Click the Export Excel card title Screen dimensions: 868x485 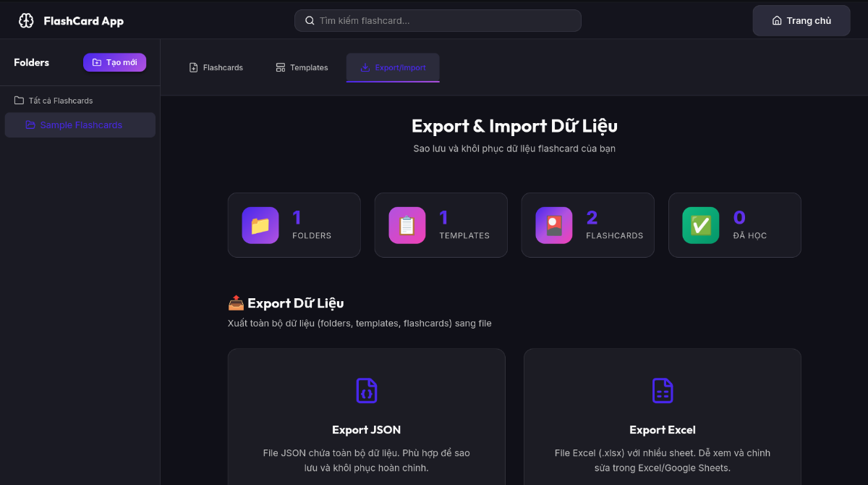pyautogui.click(x=662, y=430)
